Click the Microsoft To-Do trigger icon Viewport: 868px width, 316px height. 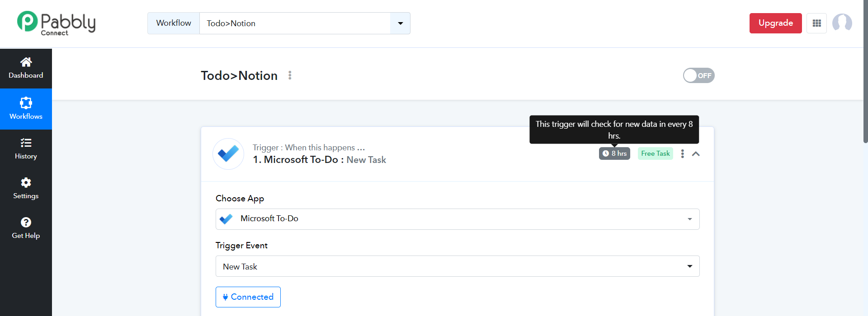click(x=228, y=154)
